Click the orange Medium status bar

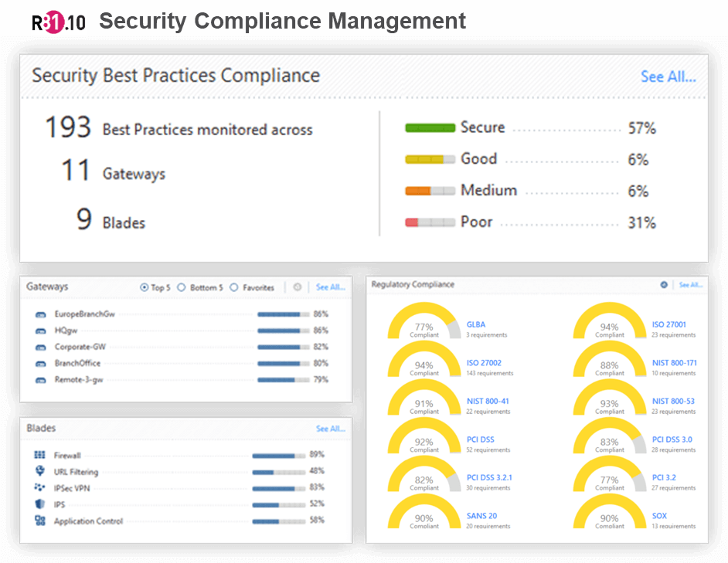(430, 191)
